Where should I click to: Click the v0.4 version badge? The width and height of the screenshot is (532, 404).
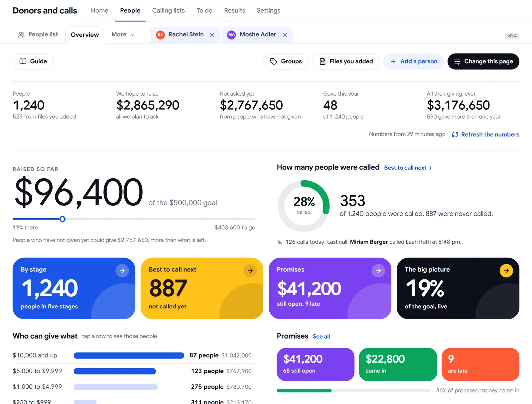(x=512, y=36)
